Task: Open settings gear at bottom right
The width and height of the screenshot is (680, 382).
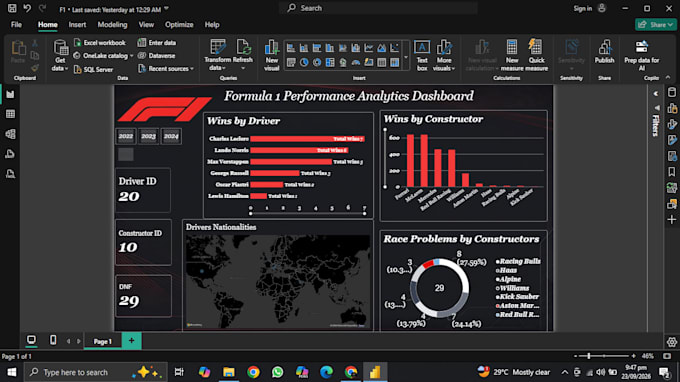Action: click(x=672, y=342)
